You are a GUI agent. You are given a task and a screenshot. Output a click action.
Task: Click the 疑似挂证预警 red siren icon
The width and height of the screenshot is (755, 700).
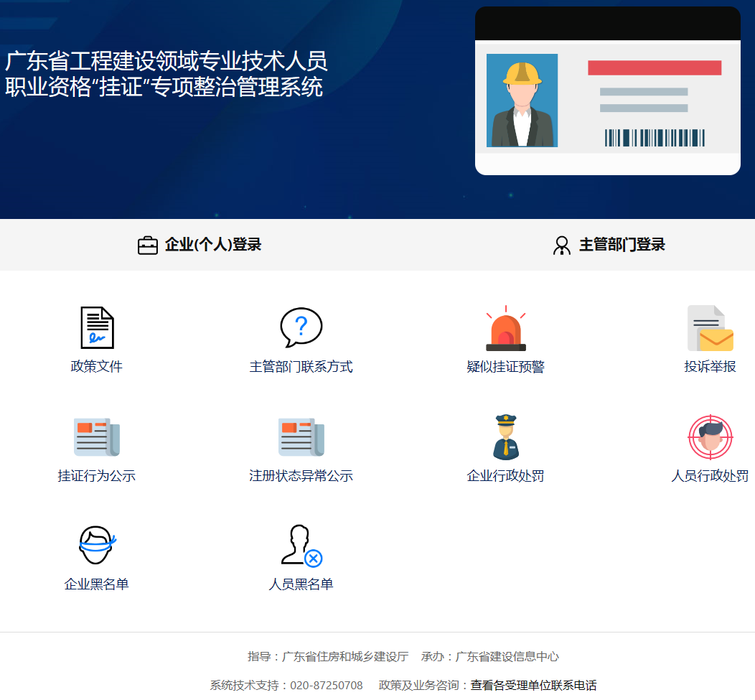[x=505, y=329]
